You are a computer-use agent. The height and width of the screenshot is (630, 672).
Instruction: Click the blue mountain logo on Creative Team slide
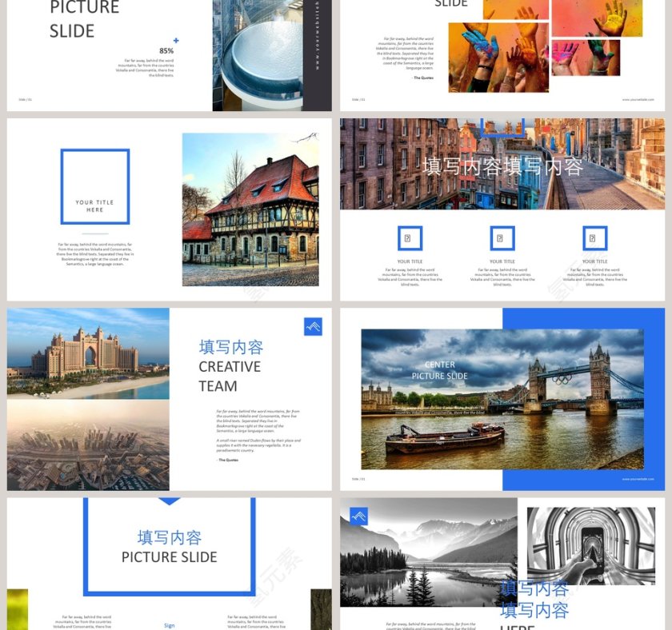[x=313, y=326]
